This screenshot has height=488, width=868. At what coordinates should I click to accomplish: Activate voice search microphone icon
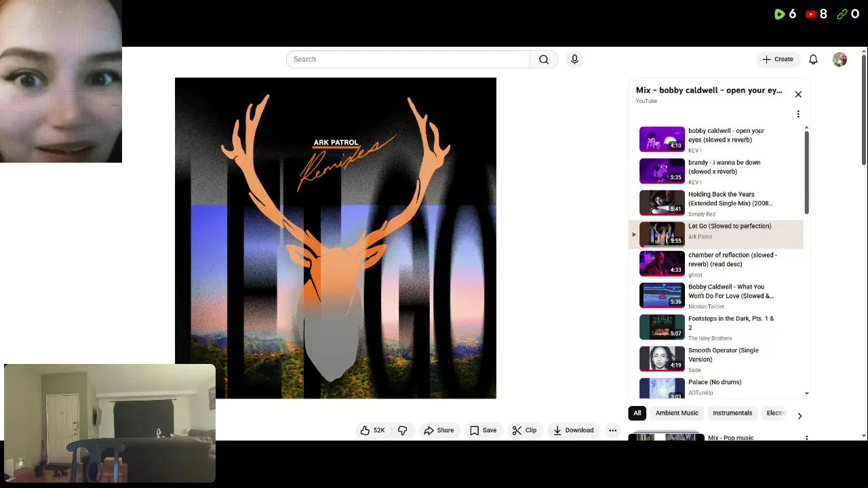(574, 60)
